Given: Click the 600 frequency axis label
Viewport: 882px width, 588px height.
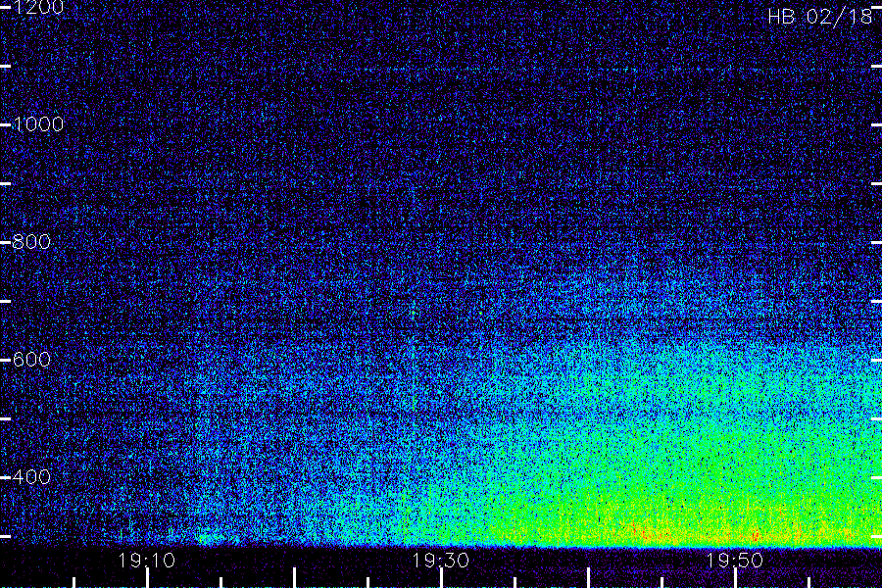Looking at the screenshot, I should coord(31,360).
